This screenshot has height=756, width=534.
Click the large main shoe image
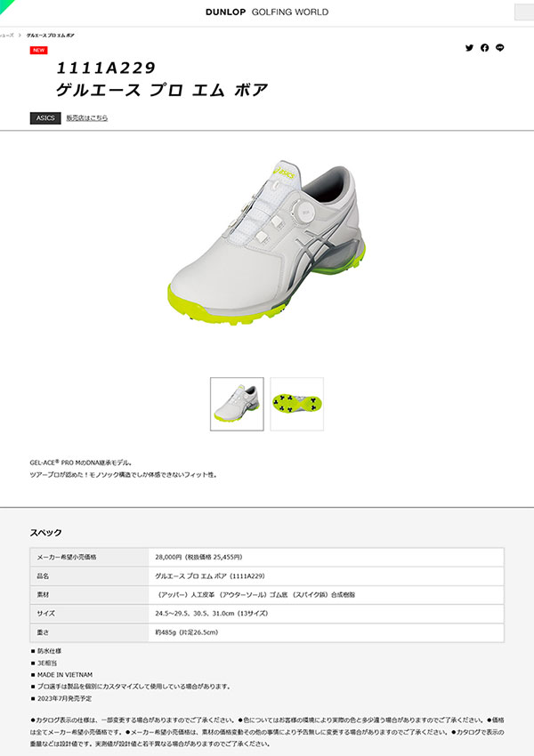pyautogui.click(x=267, y=244)
